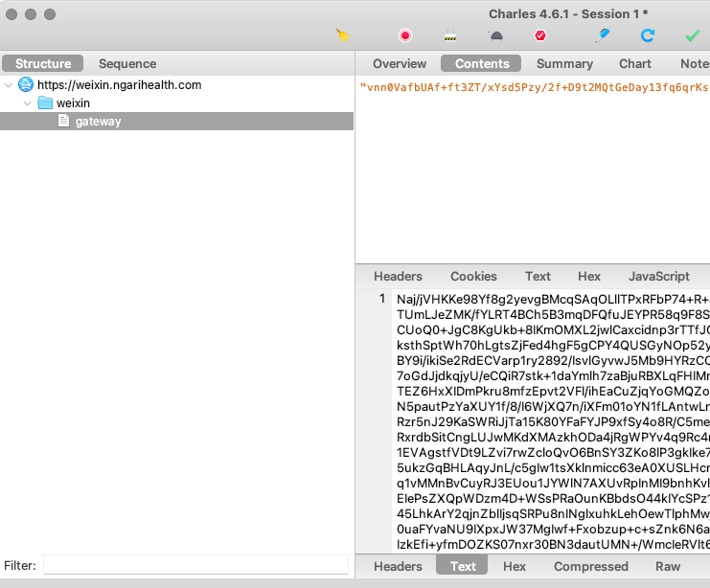Enable throttling with the turtle icon
The image size is (710, 588).
[495, 35]
